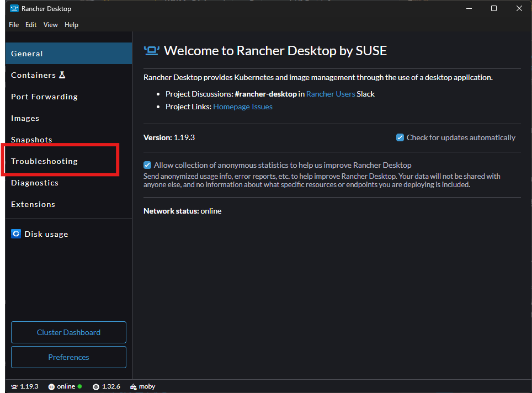The height and width of the screenshot is (393, 532).
Task: Launch the Cluster Dashboard
Action: [68, 332]
